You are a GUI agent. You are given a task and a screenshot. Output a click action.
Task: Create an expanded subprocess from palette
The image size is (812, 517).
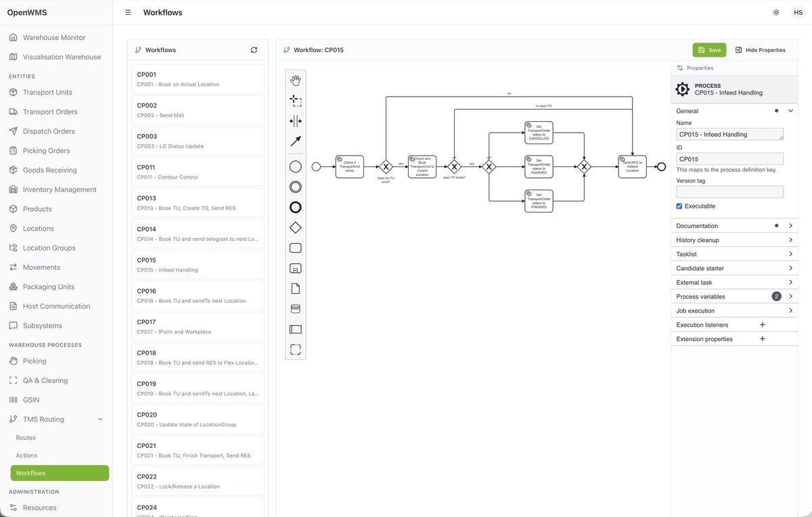(x=296, y=268)
